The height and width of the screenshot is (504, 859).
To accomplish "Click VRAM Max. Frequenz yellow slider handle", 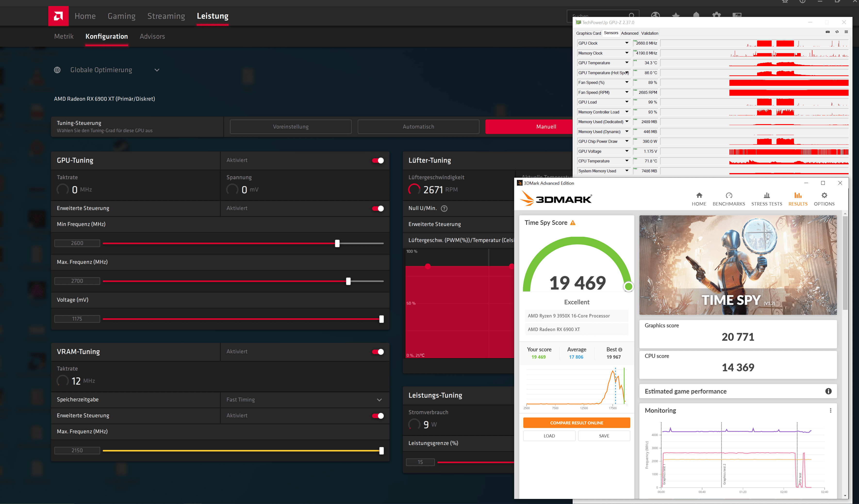I will tap(381, 451).
